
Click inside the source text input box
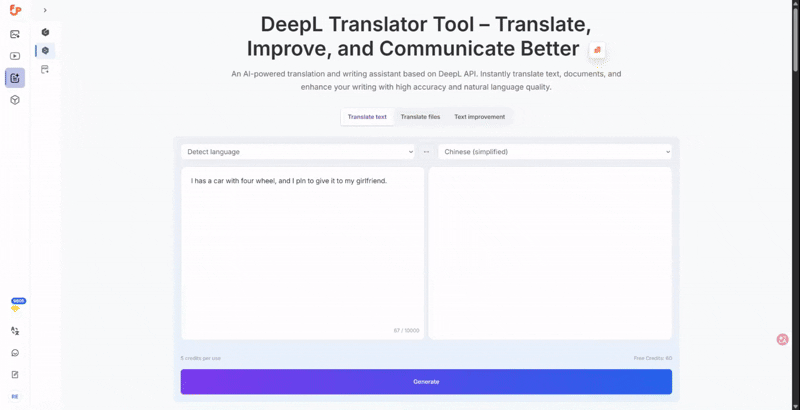click(x=303, y=253)
